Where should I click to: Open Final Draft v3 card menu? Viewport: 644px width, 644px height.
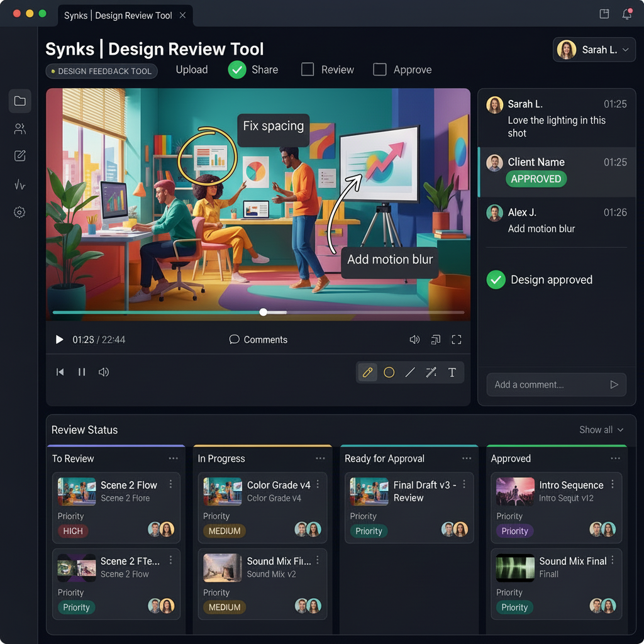coord(464,485)
